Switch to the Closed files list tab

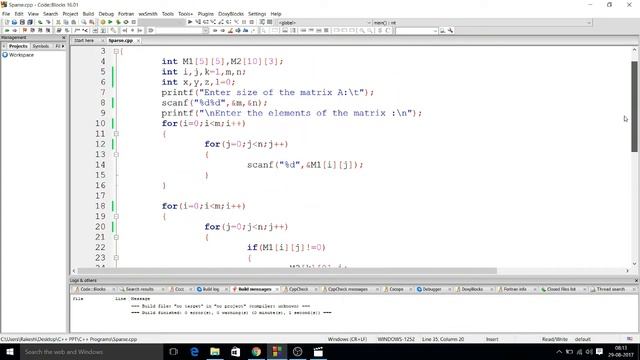(561, 289)
